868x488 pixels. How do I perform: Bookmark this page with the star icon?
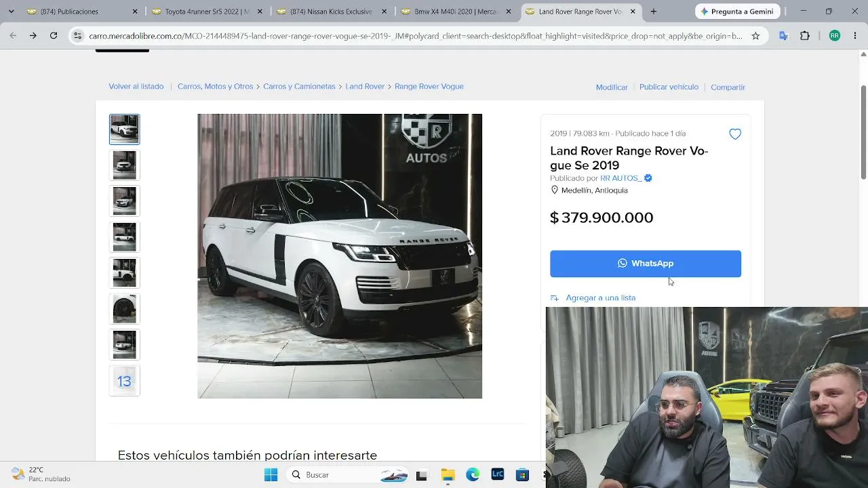(755, 36)
